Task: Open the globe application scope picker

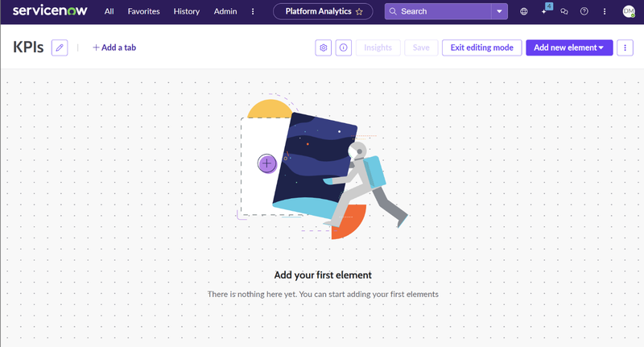Action: (524, 11)
